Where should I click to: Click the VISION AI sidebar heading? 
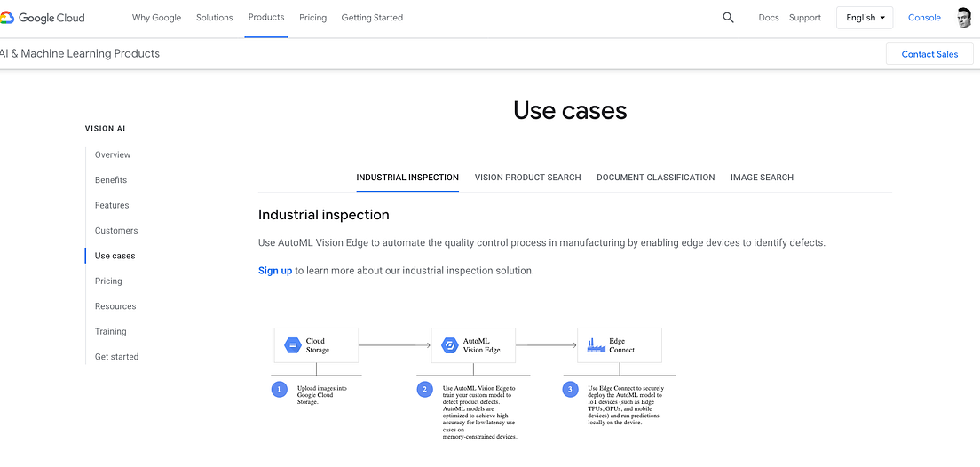(x=105, y=129)
